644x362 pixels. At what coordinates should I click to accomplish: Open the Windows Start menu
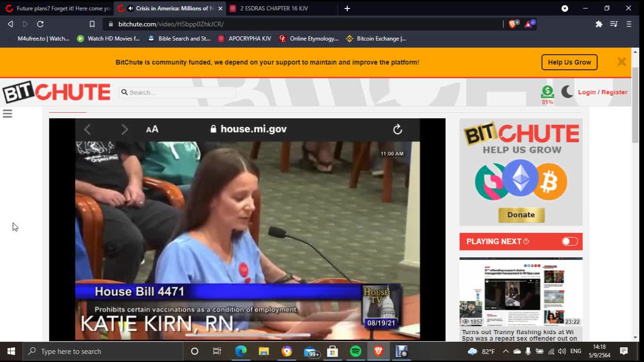11,352
